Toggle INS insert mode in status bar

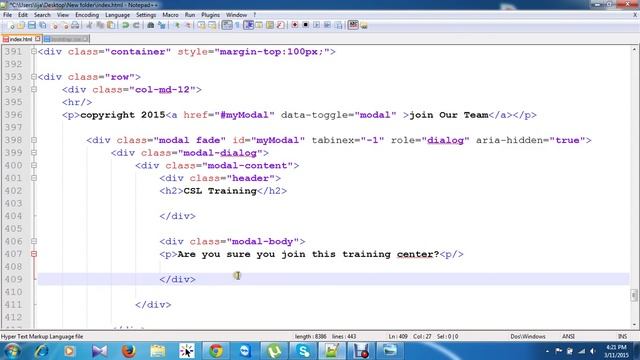pos(622,337)
